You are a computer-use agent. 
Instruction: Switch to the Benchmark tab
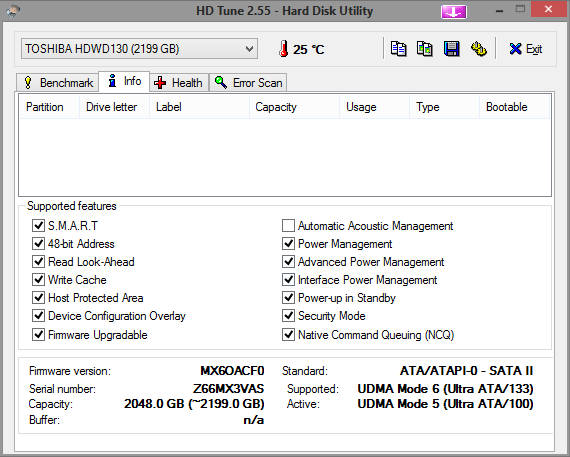pyautogui.click(x=58, y=83)
